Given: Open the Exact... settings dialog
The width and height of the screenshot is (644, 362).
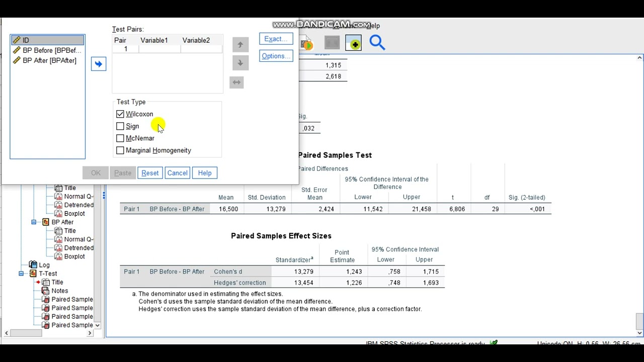Looking at the screenshot, I should 276,39.
